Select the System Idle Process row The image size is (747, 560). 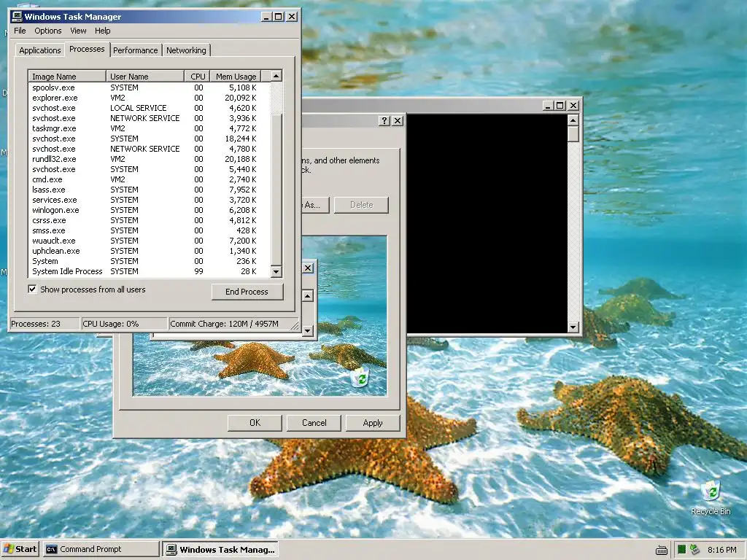(x=149, y=271)
